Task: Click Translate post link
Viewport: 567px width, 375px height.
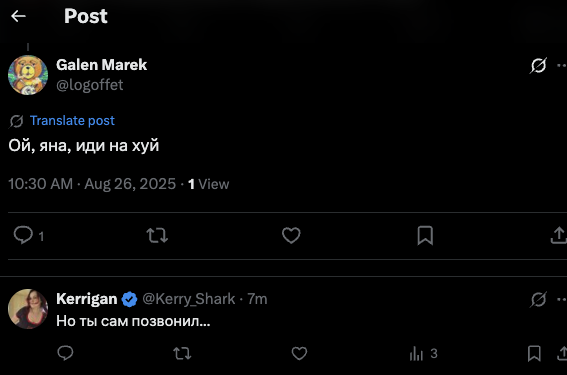Action: (x=72, y=120)
